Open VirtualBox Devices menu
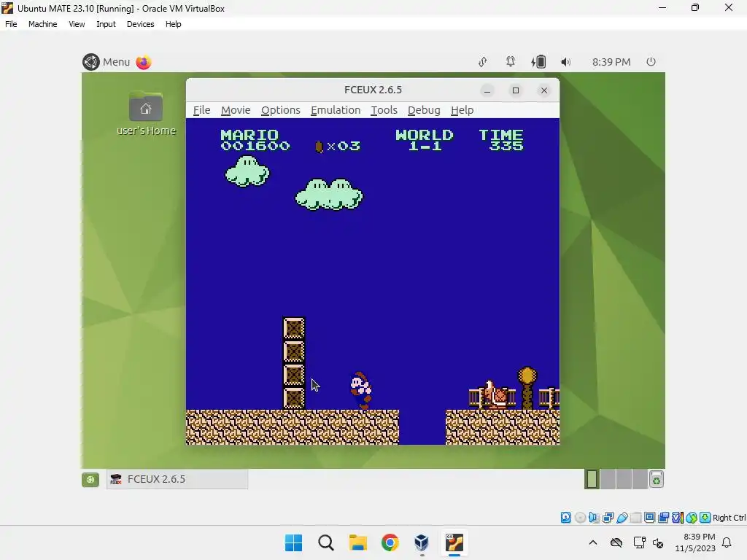This screenshot has width=747, height=560. [140, 24]
